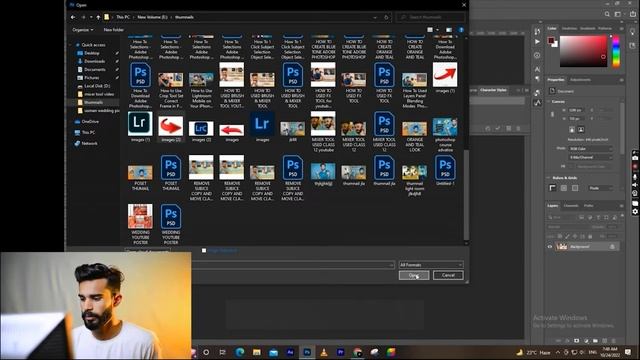Open the 8 Bits/Channel dropdown
The width and height of the screenshot is (640, 360).
point(591,157)
